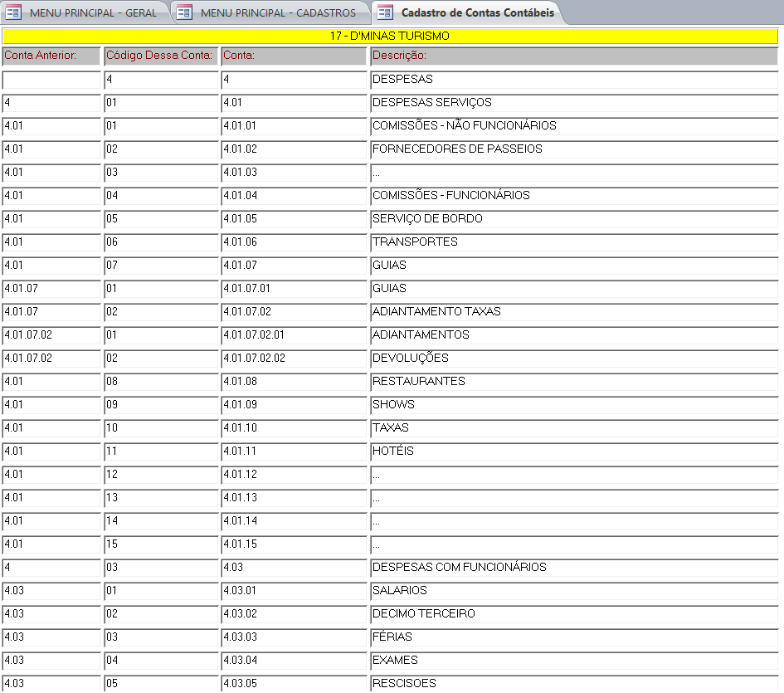The width and height of the screenshot is (784, 693).
Task: Edit the FORNECEDORES DE PASSEIOS description
Action: click(x=572, y=149)
